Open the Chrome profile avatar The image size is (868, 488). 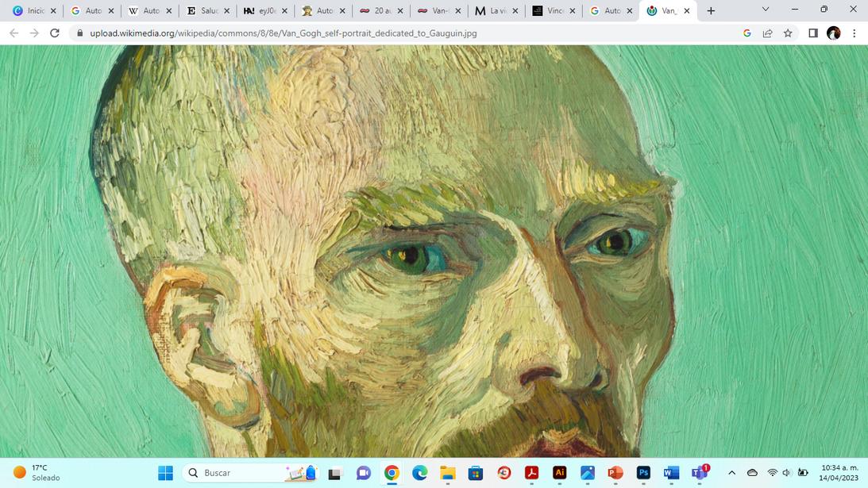[834, 33]
